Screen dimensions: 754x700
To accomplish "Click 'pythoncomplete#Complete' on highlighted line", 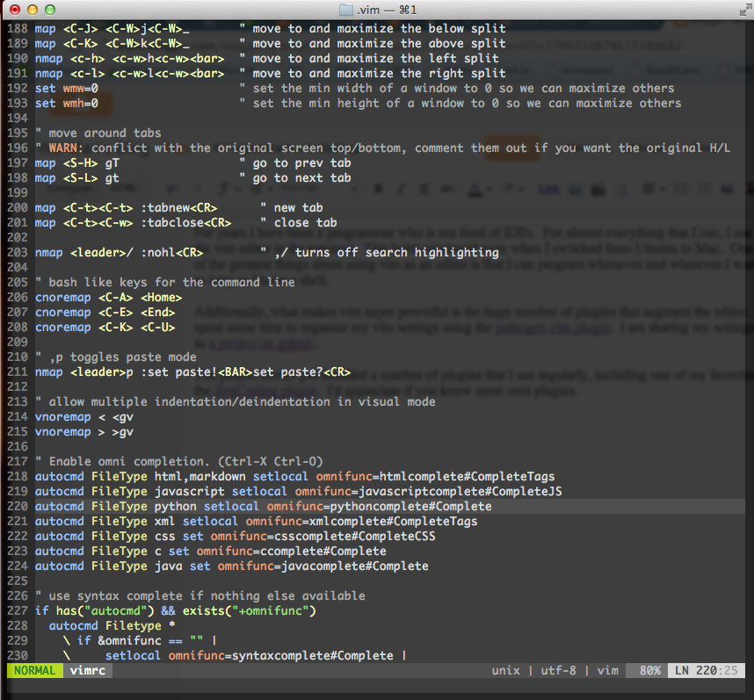I will [410, 506].
